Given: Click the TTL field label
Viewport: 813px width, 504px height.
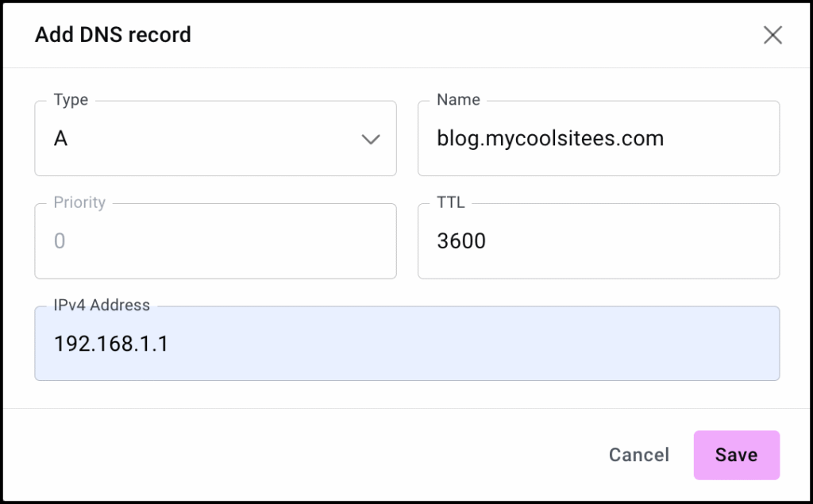Looking at the screenshot, I should point(451,202).
